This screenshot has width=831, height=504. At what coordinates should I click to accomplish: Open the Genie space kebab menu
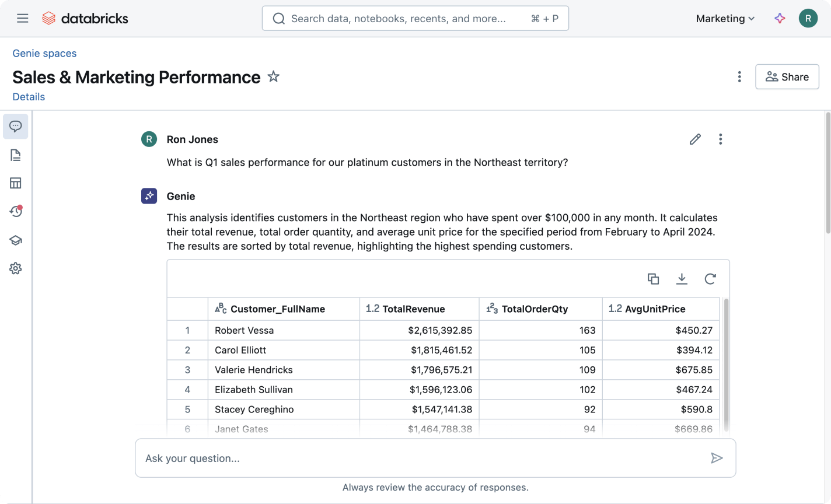(x=739, y=77)
